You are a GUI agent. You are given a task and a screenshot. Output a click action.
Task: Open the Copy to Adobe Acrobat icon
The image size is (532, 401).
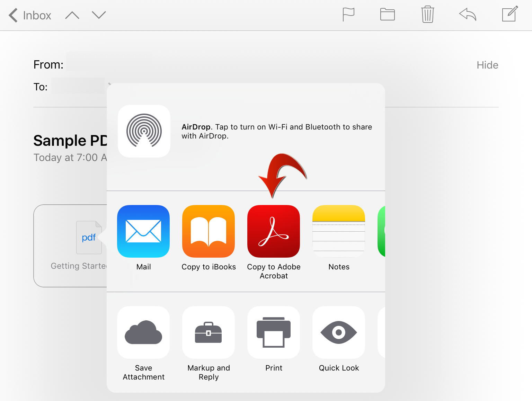pos(274,231)
